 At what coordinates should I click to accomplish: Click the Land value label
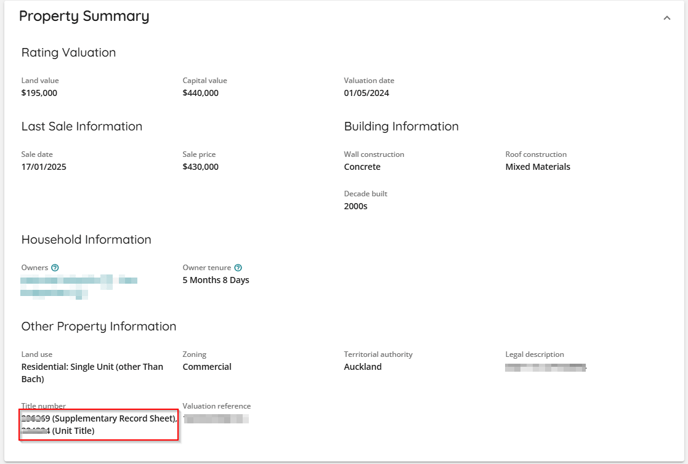pyautogui.click(x=40, y=80)
